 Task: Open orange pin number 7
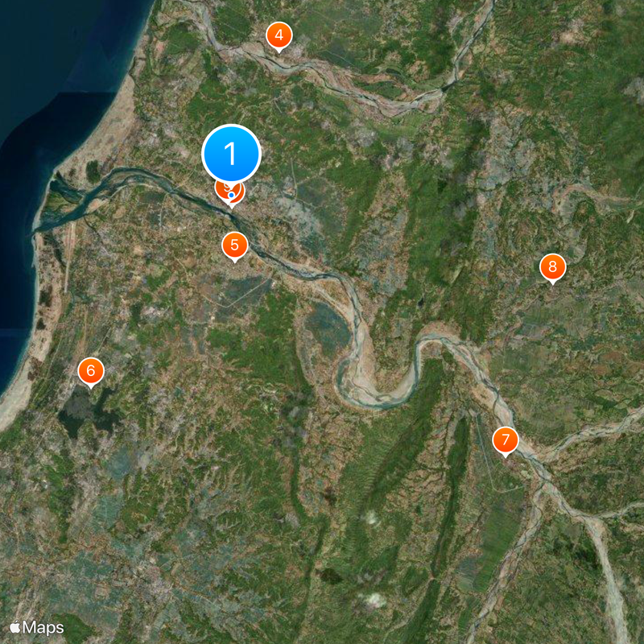tap(506, 440)
